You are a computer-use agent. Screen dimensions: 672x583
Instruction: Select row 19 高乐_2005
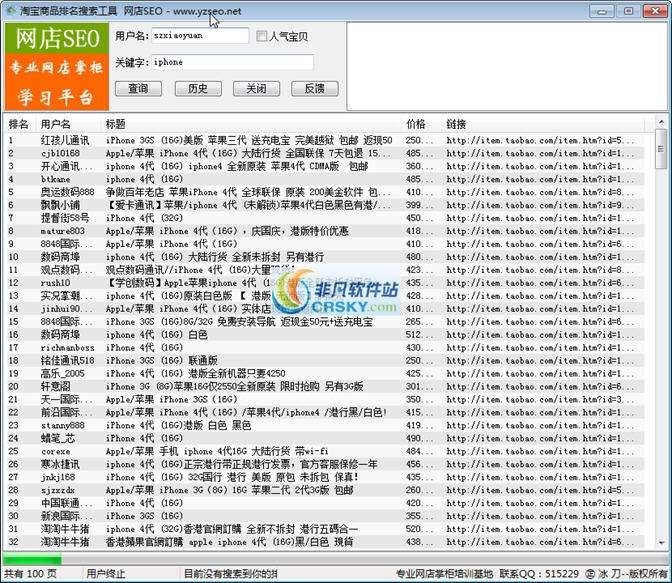pyautogui.click(x=324, y=373)
